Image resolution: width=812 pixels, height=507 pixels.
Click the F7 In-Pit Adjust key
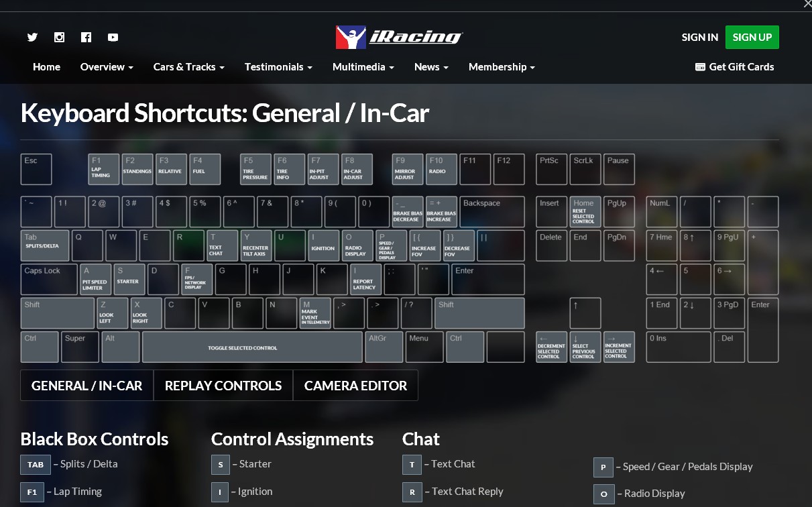(323, 170)
